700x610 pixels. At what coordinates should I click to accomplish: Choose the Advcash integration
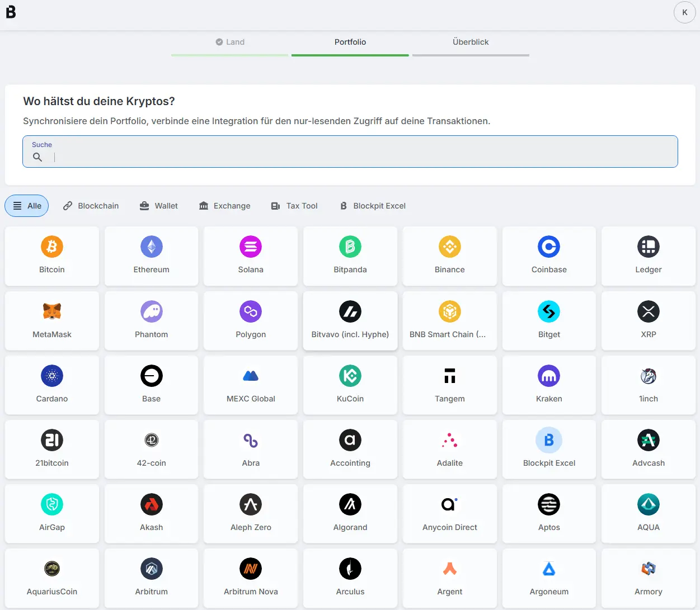click(x=649, y=450)
